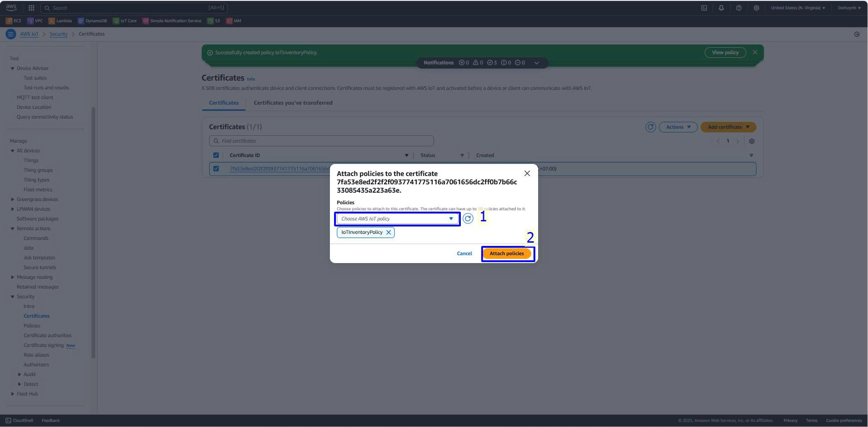This screenshot has height=427, width=868.
Task: Click the Find certificates search field
Action: point(322,141)
